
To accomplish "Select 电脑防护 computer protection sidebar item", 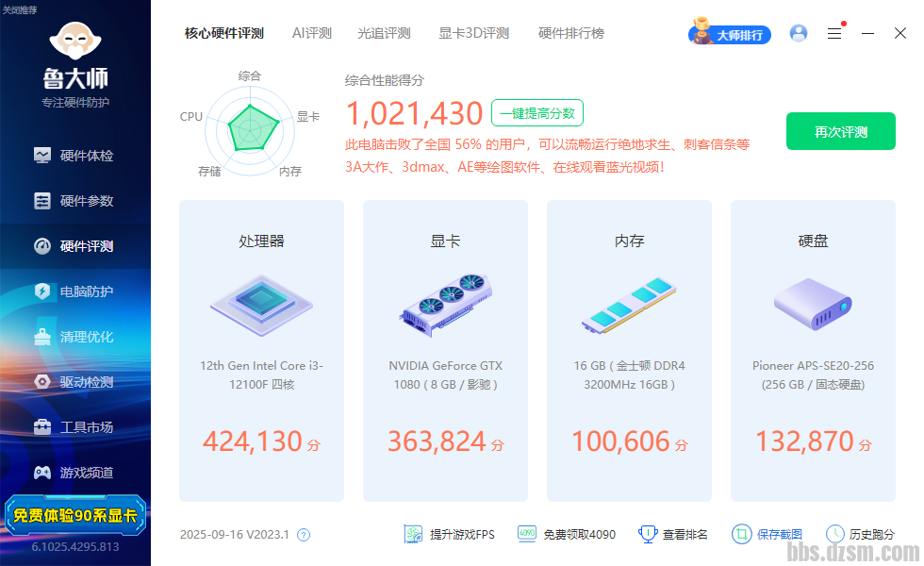I will pos(75,291).
